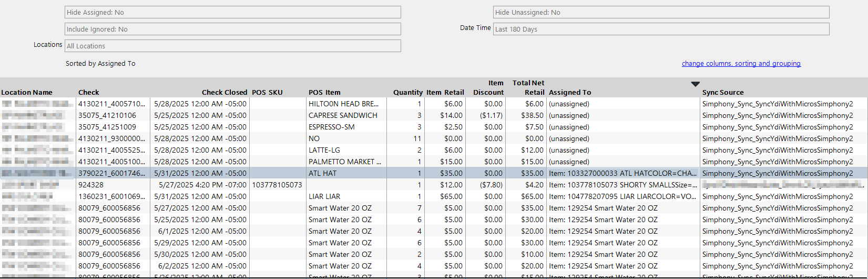The width and height of the screenshot is (868, 279).
Task: Click the POS SKU column header
Action: (x=267, y=93)
